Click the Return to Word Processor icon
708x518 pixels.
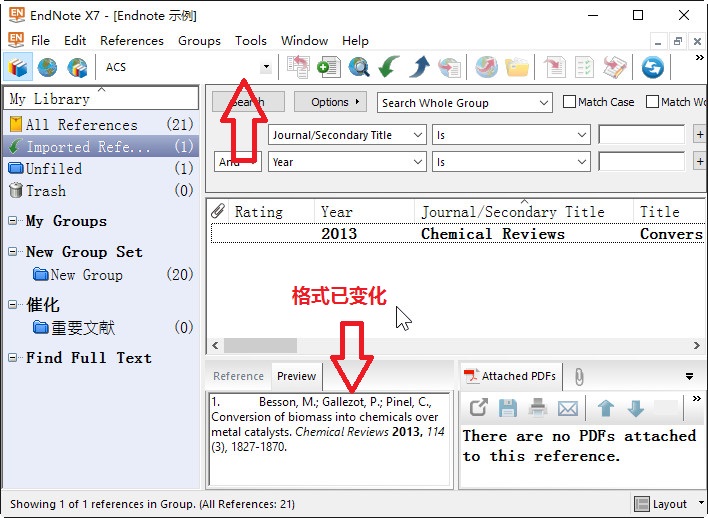click(615, 67)
